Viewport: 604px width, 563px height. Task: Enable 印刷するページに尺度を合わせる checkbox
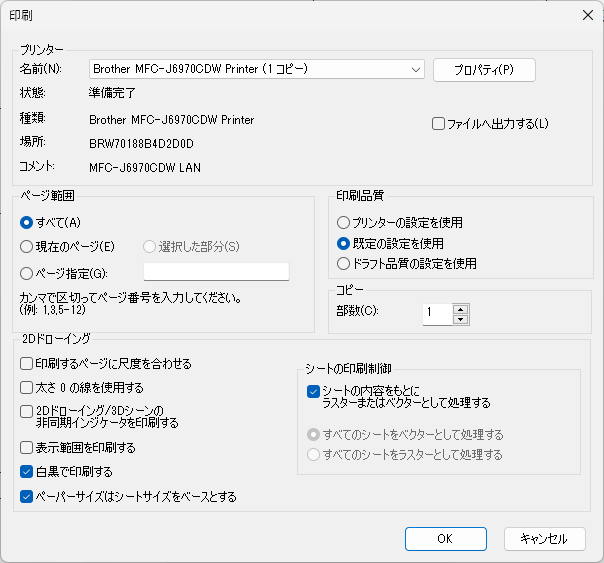pyautogui.click(x=27, y=363)
